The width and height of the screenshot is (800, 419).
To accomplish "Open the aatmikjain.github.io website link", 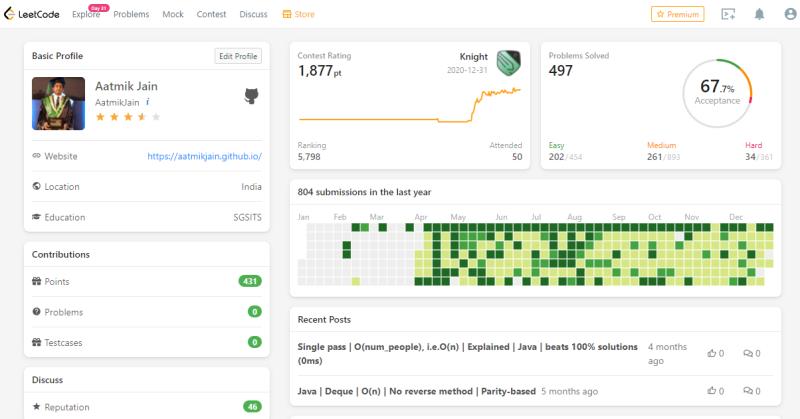I will pyautogui.click(x=204, y=156).
